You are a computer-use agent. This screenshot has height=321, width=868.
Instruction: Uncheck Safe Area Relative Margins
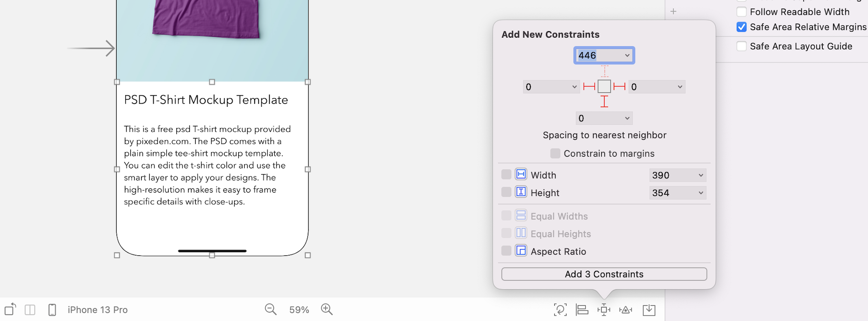pyautogui.click(x=741, y=27)
